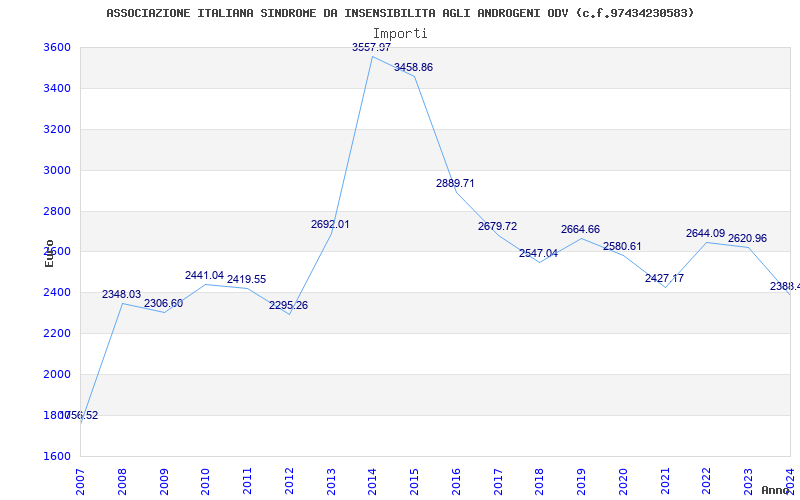800x500 pixels.
Task: Click the 2348.03 data label
Action: 121,294
